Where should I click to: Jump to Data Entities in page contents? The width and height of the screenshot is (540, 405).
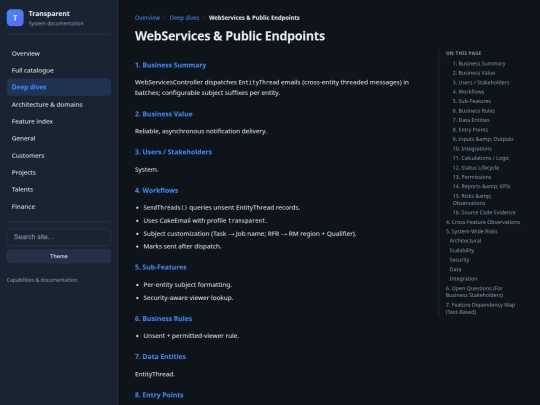point(471,120)
